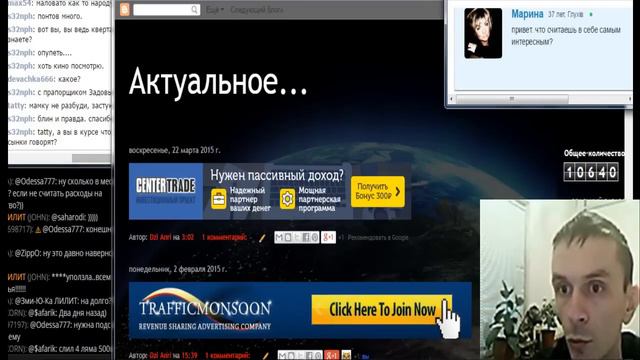This screenshot has width=640, height=360.
Task: Click horizontal scrollbar in Марина popup
Action: click(x=512, y=99)
